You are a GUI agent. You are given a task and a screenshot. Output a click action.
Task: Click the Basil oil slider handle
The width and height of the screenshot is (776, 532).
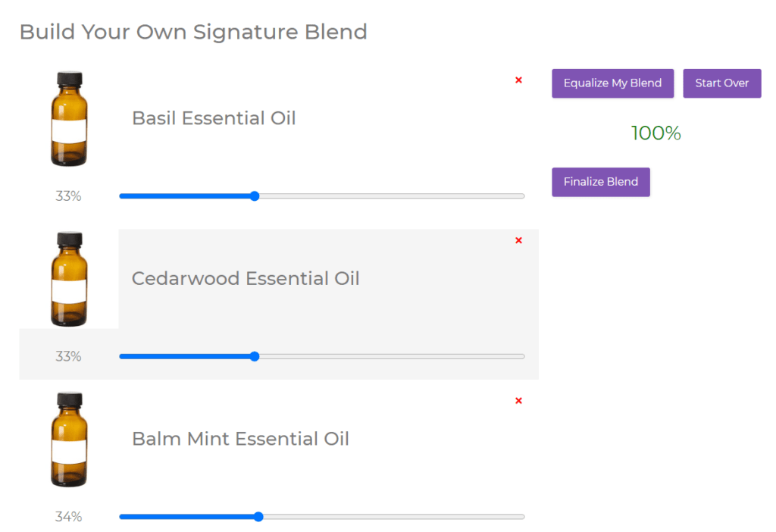click(x=255, y=196)
